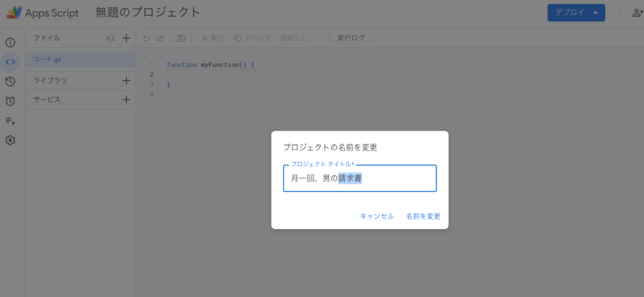Open the Triggers alarm clock icon
Viewport: 644px width, 297px height.
point(10,101)
